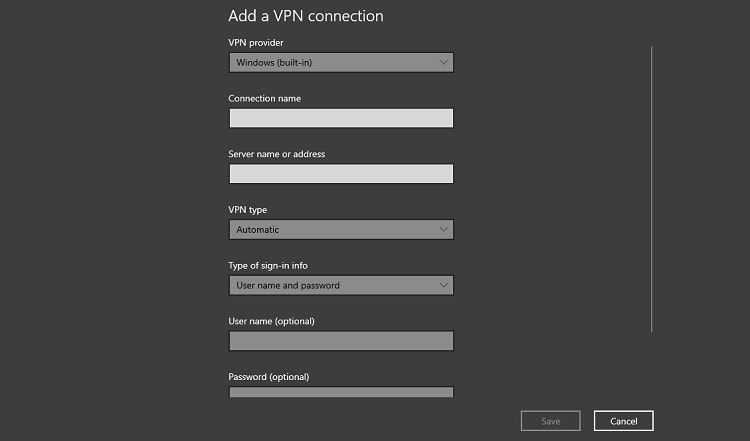The width and height of the screenshot is (750, 441).
Task: Click the chevron beside User name and password
Action: click(x=443, y=285)
